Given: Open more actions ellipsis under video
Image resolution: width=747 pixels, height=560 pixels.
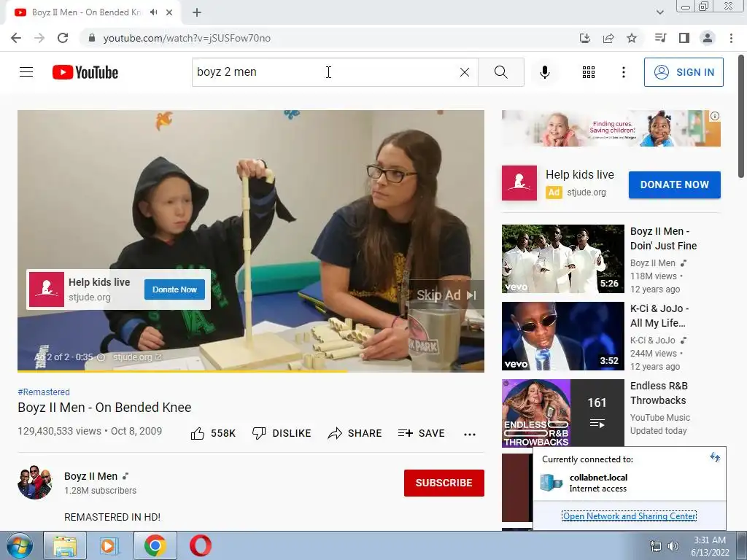Looking at the screenshot, I should (x=470, y=434).
